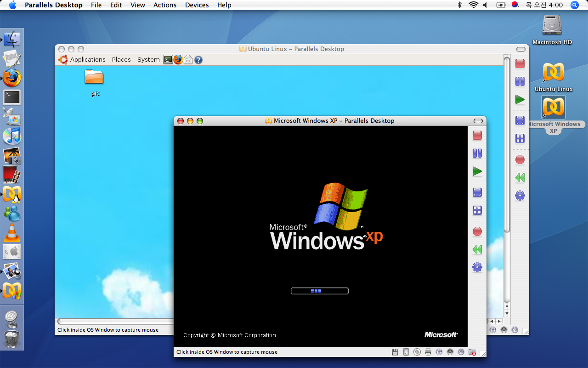Open Terminal launcher in Ubuntu top panel

coord(168,59)
